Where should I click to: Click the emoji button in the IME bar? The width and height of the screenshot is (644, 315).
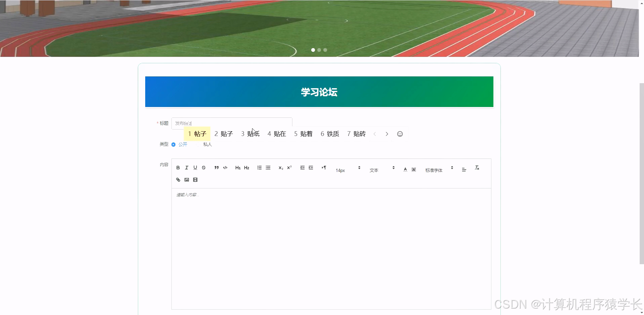(400, 134)
